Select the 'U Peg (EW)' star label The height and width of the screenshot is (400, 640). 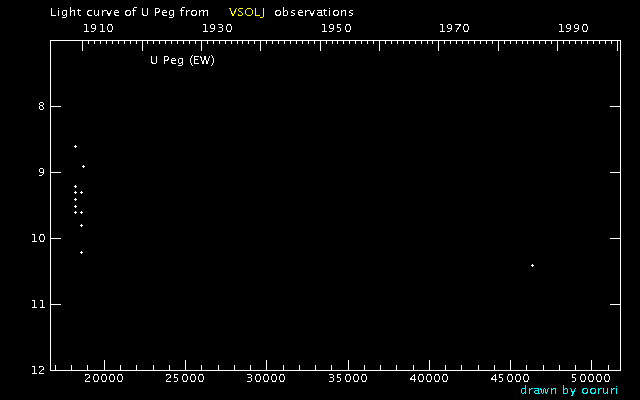(x=182, y=60)
